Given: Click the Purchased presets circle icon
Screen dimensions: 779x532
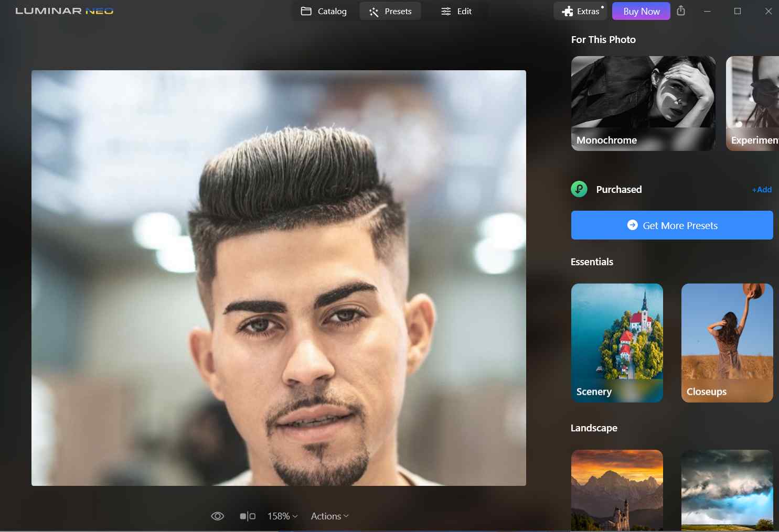Looking at the screenshot, I should (x=579, y=189).
